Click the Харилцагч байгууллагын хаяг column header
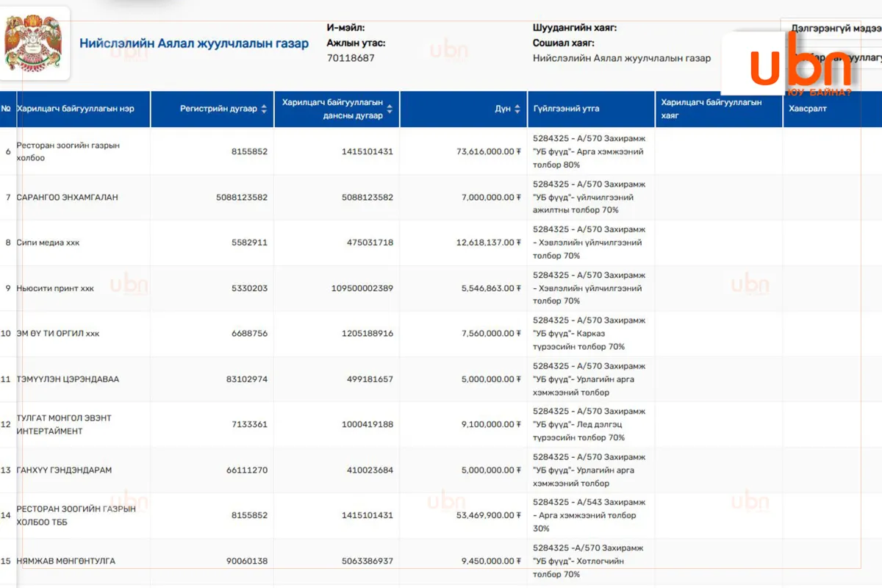 [x=711, y=109]
